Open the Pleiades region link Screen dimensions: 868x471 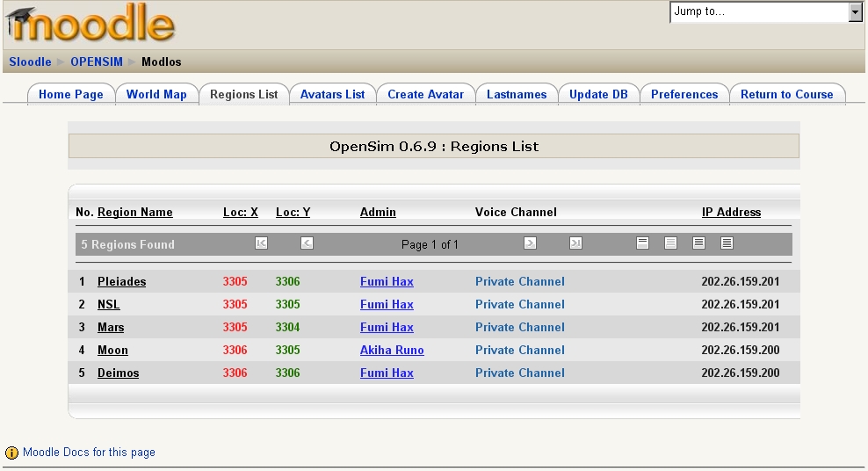pos(121,281)
